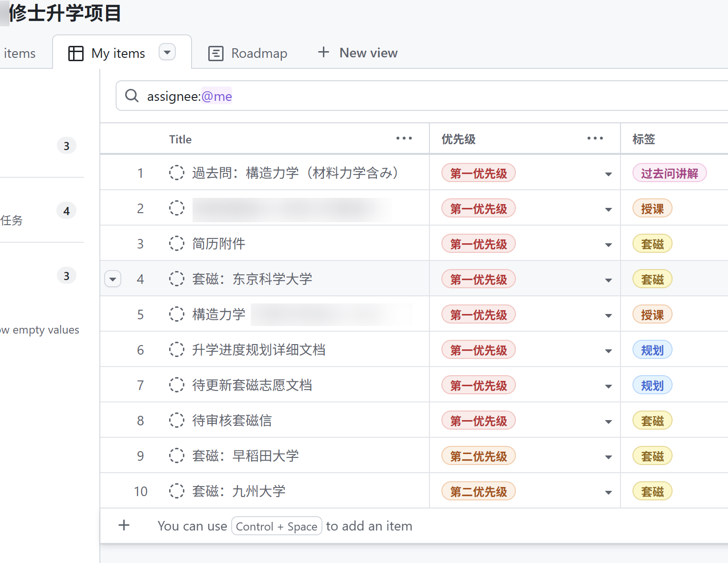Click draft status icon for 待更新套磁志愿文档
This screenshot has height=563, width=728.
pos(176,385)
